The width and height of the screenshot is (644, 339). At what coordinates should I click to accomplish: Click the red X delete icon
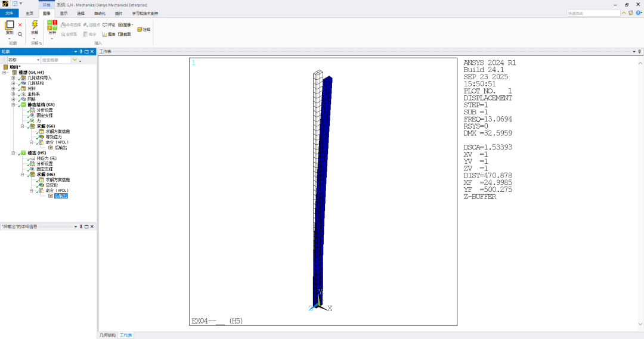pyautogui.click(x=20, y=25)
